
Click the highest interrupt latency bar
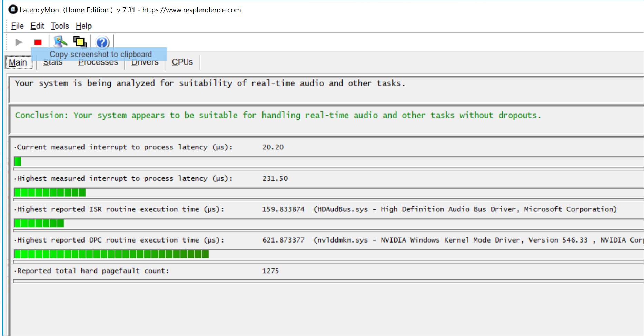tap(328, 192)
